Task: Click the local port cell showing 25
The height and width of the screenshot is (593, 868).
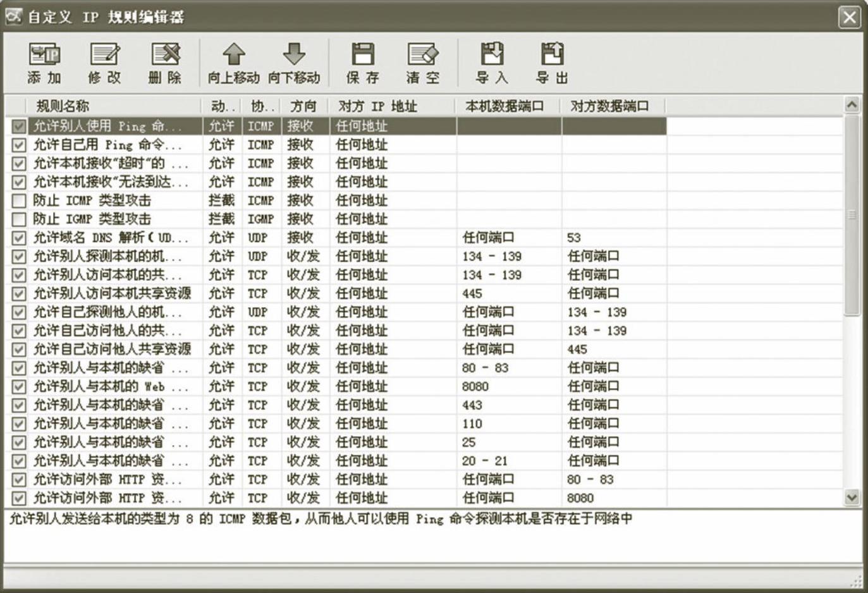Action: (468, 443)
